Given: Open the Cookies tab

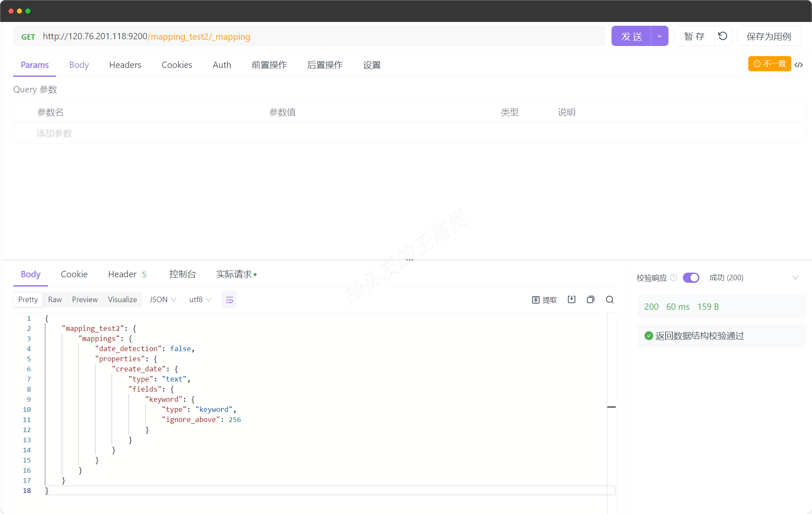Looking at the screenshot, I should [x=177, y=65].
